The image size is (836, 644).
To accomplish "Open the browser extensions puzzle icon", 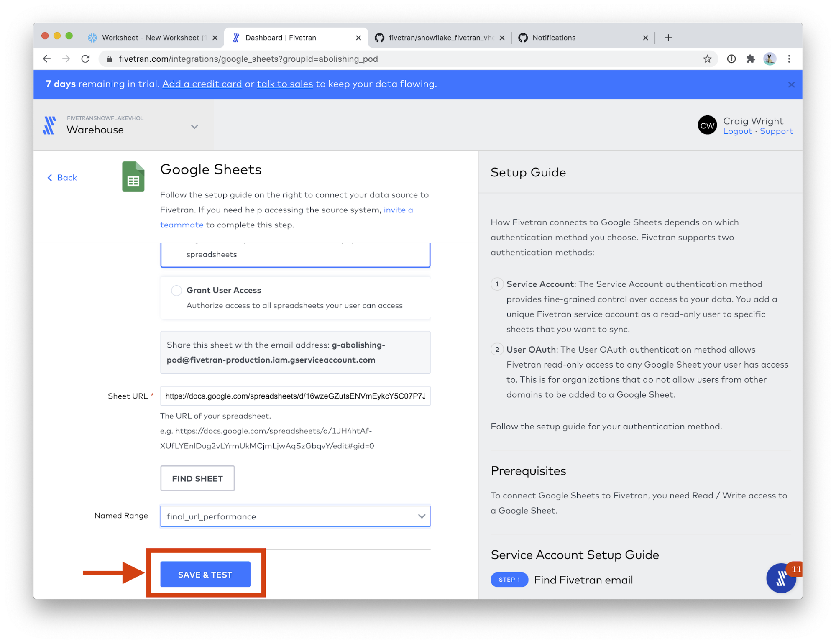I will (x=751, y=59).
